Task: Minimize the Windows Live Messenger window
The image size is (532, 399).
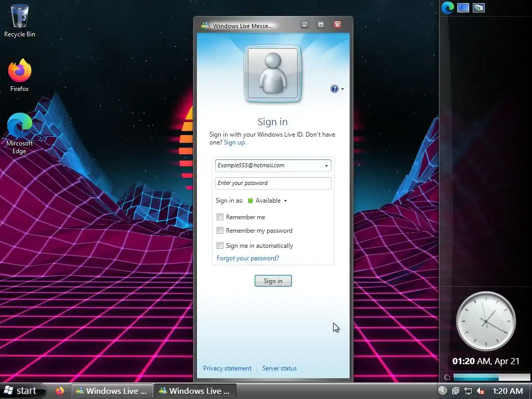Action: (304, 25)
